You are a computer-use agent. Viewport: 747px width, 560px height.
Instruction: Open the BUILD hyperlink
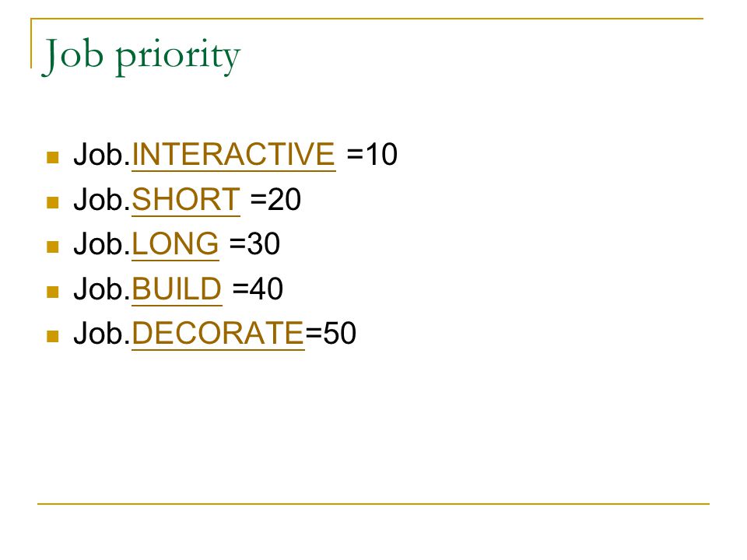point(177,289)
